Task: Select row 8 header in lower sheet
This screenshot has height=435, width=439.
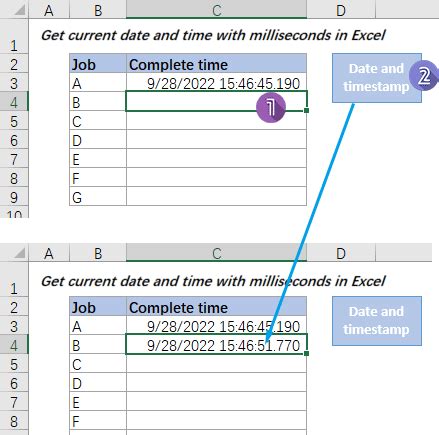Action: [x=14, y=420]
